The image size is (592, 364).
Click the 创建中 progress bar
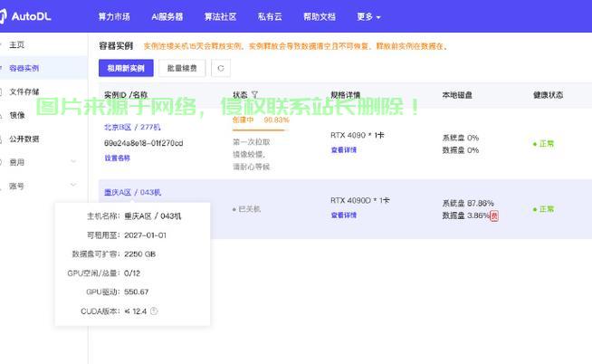259,129
